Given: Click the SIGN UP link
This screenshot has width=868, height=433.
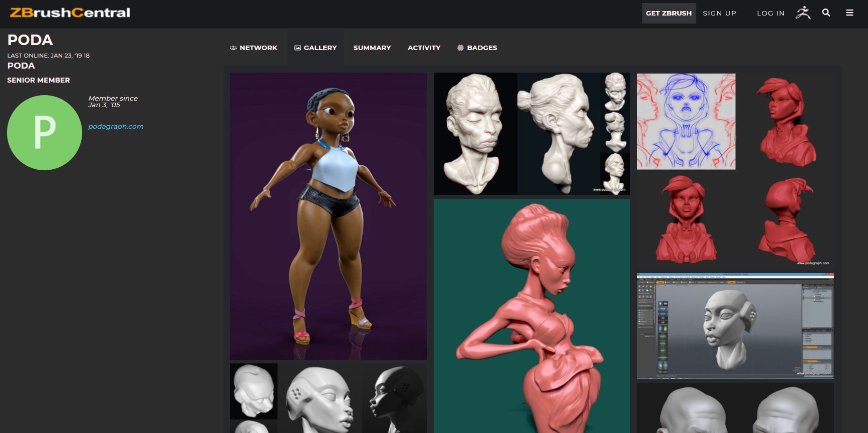Looking at the screenshot, I should click(719, 13).
